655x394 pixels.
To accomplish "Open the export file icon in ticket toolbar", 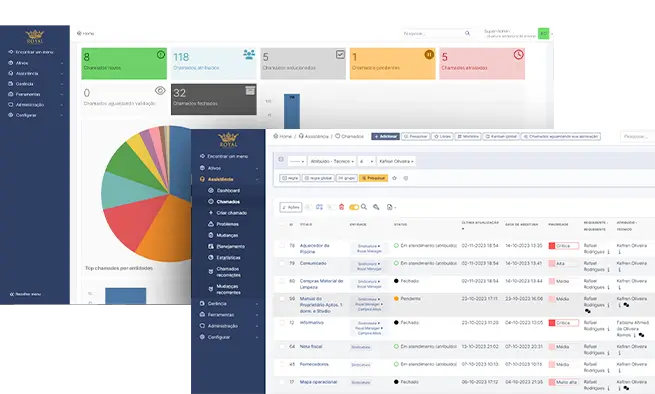I will (391, 207).
